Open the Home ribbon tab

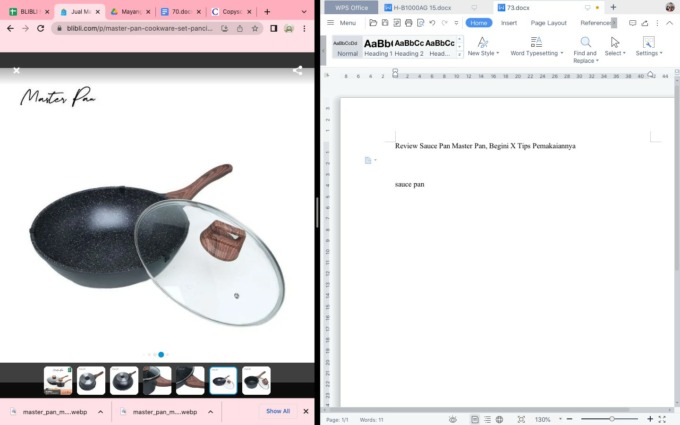tap(479, 23)
